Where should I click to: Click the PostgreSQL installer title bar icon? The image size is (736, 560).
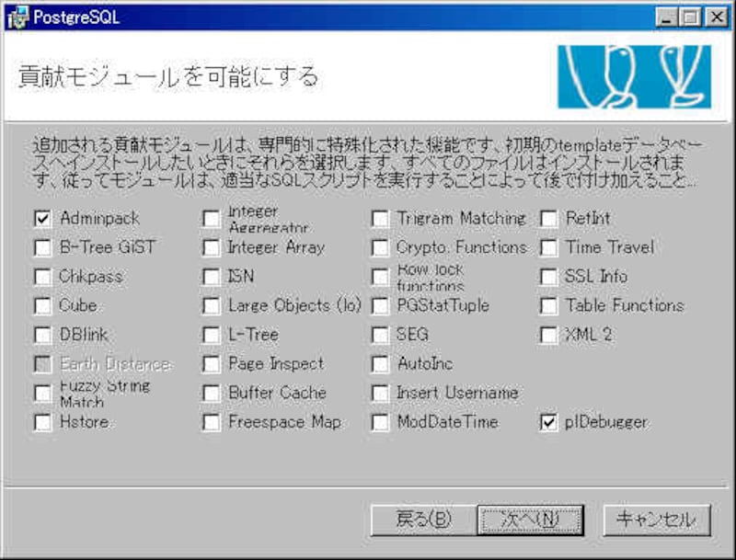17,17
